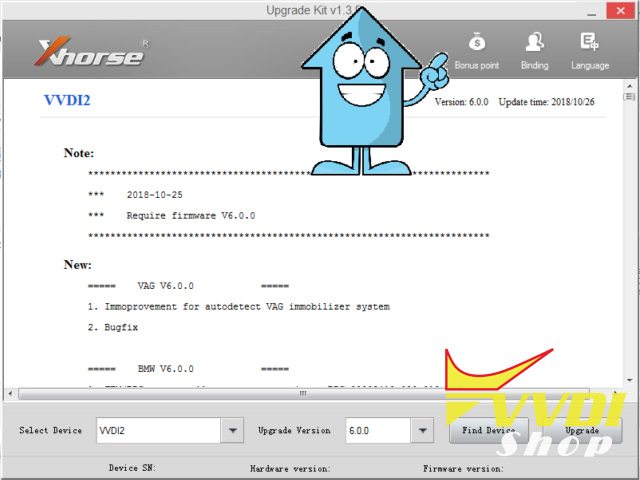This screenshot has width=640, height=480.
Task: Click the Xhorse logo
Action: coord(93,52)
